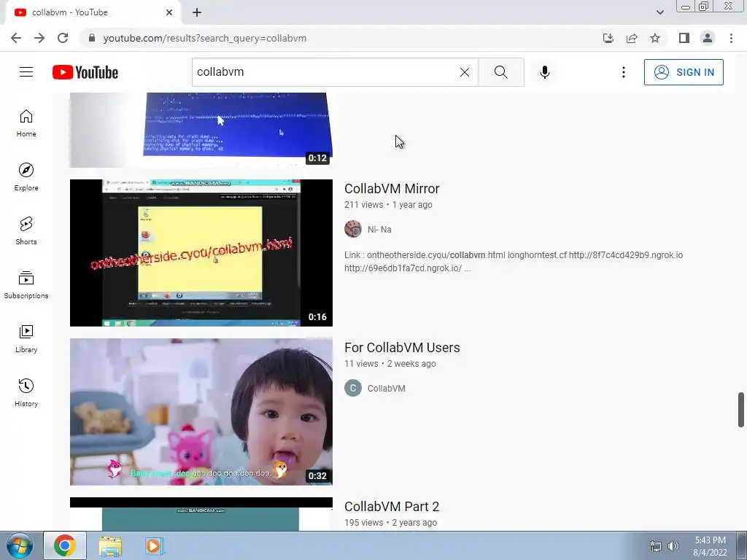The width and height of the screenshot is (747, 560).
Task: Click "195 views • 2 years ago" text
Action: tap(390, 523)
